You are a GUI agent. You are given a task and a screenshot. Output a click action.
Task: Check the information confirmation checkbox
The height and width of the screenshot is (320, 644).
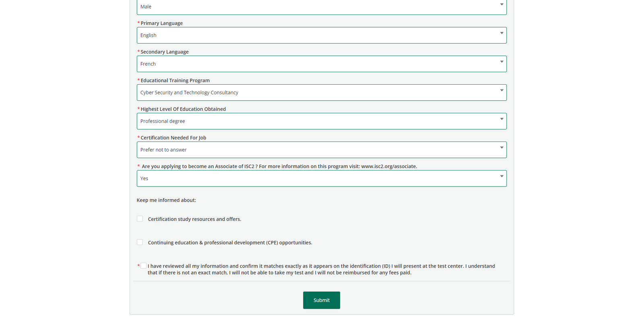(x=144, y=265)
